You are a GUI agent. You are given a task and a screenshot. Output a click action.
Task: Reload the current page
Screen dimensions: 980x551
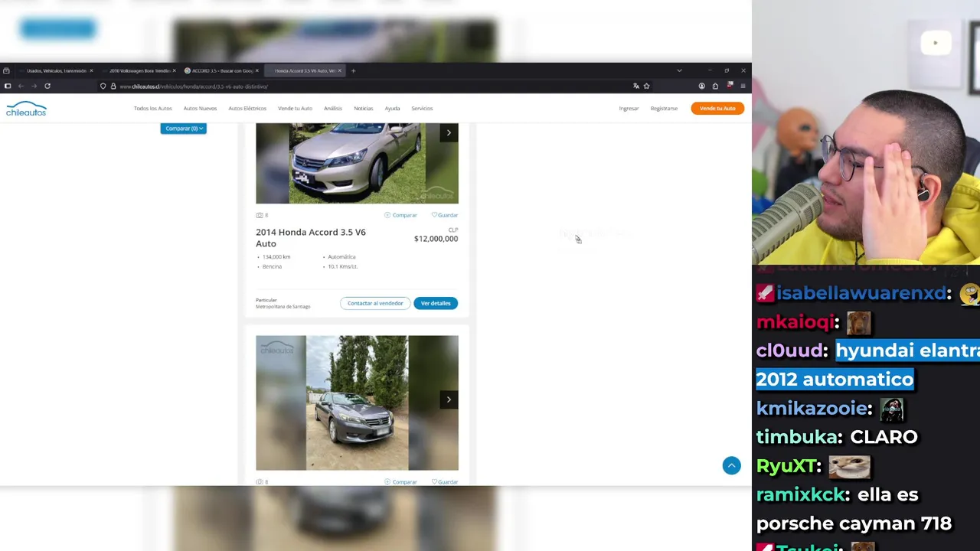click(47, 86)
